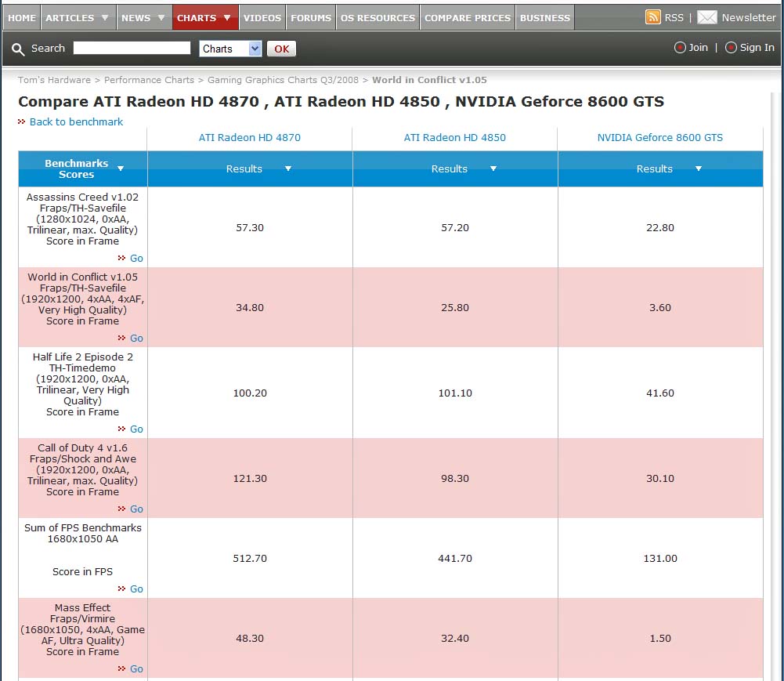Select the 512.70 Sum of FPS score
Image resolution: width=784 pixels, height=681 pixels.
click(250, 559)
